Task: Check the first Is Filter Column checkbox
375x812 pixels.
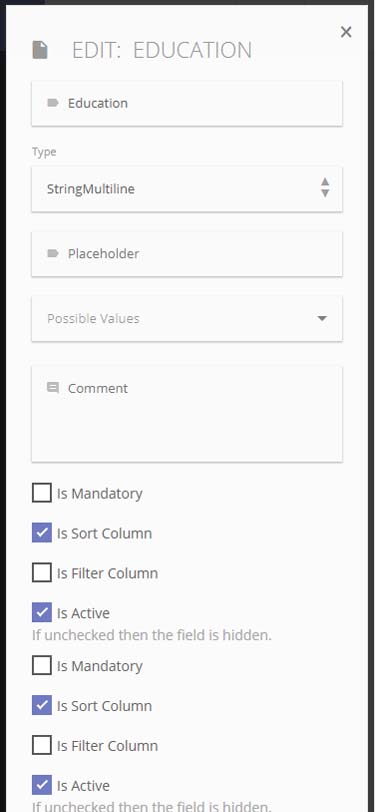Action: coord(42,573)
